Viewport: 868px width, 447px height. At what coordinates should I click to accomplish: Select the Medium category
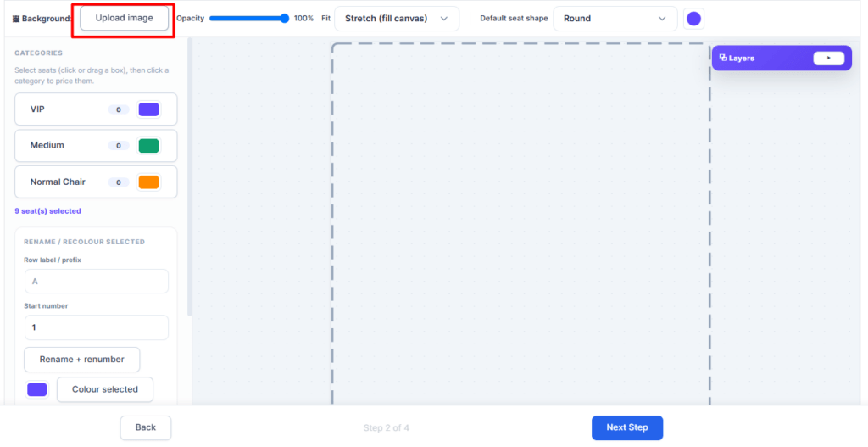tap(96, 146)
